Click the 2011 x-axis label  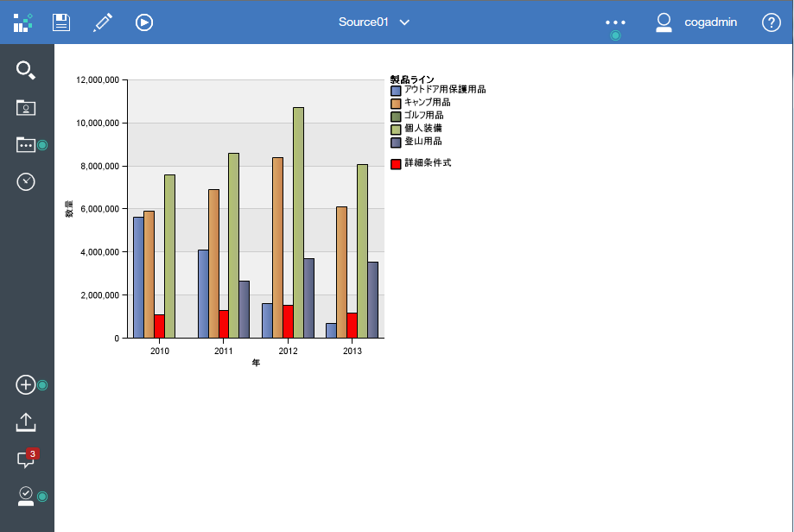tap(223, 351)
